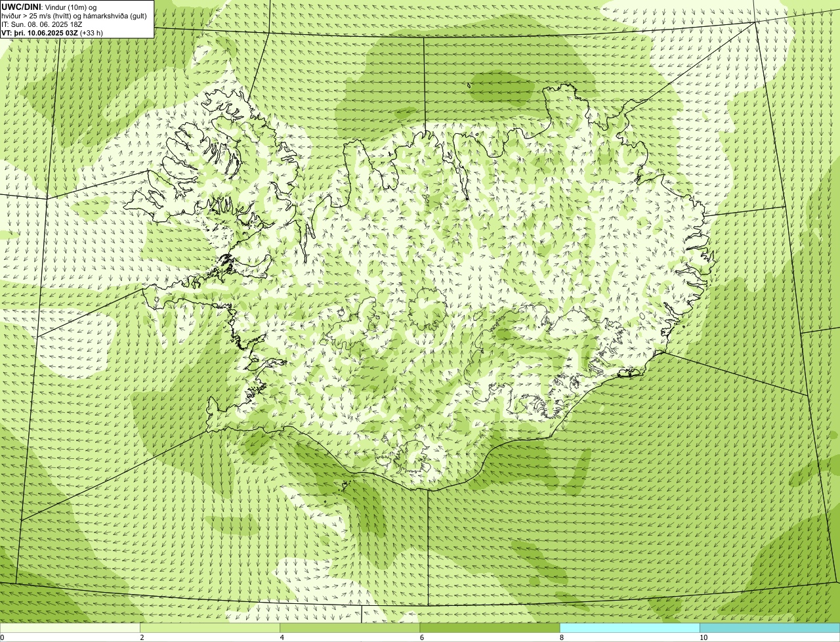Click the '6' label on the colour scale

[421, 637]
